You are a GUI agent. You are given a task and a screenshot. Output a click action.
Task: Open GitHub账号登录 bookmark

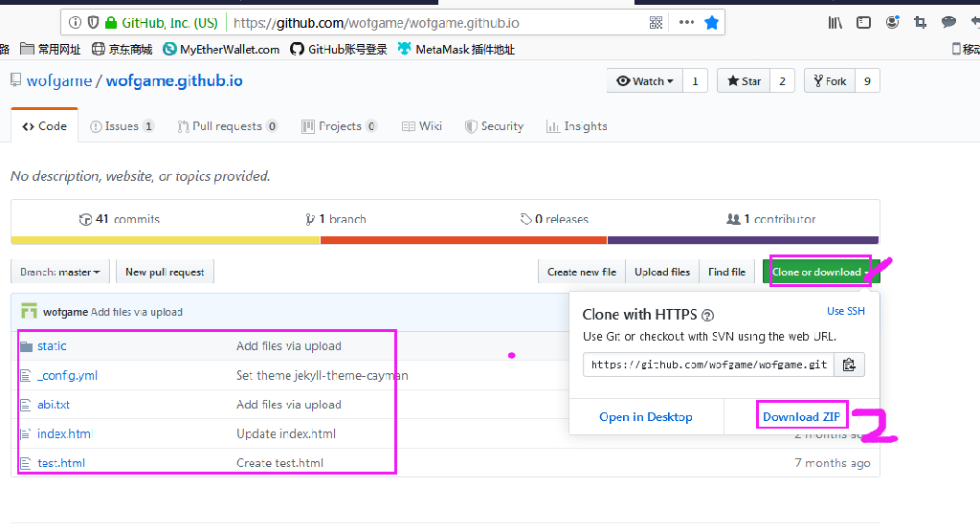click(x=339, y=50)
